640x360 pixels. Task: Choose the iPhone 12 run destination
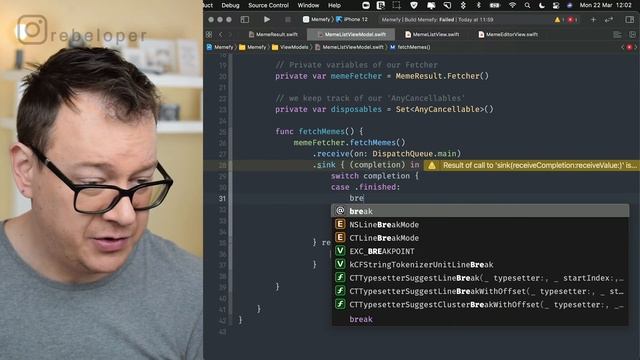tap(352, 19)
